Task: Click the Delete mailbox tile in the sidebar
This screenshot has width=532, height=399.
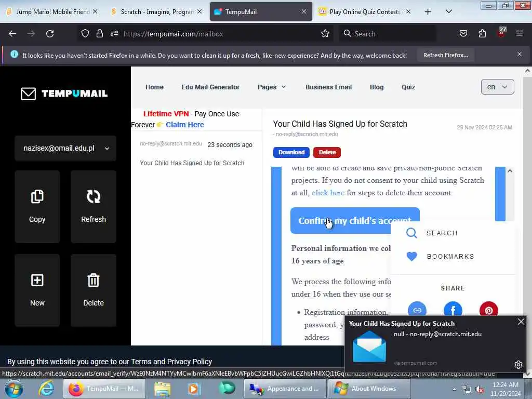Action: coord(94,290)
